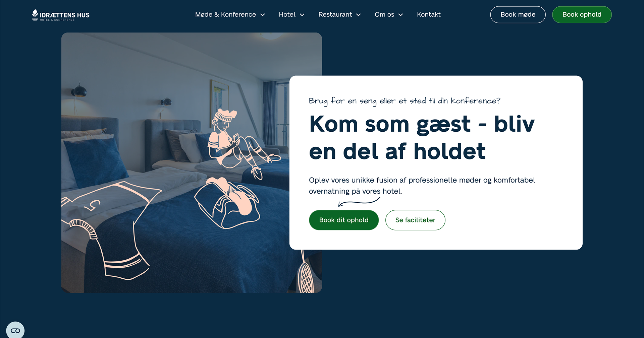Viewport: 644px width, 338px height.
Task: Open the Restaurant menu item
Action: tap(335, 14)
